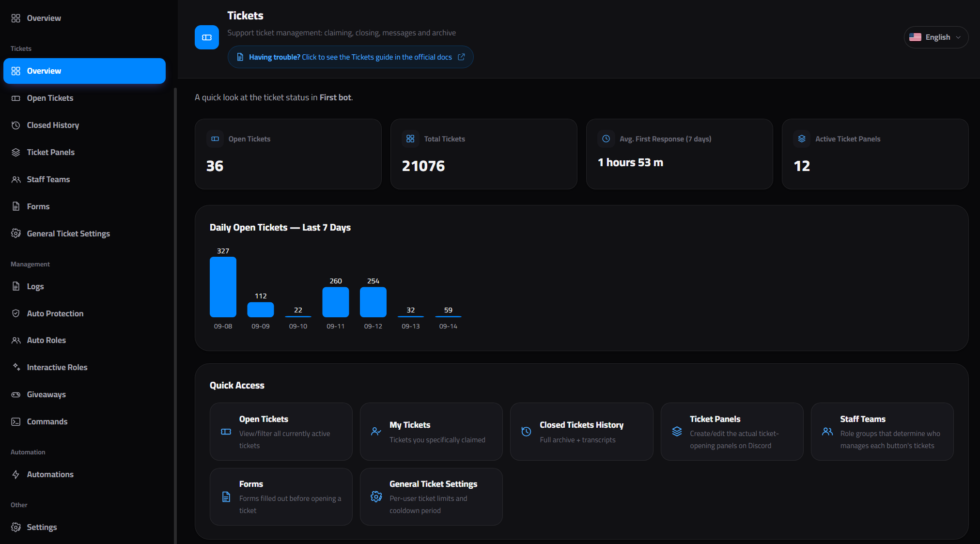Viewport: 980px width, 544px height.
Task: Go to Open Tickets in the sidebar
Action: [84, 98]
